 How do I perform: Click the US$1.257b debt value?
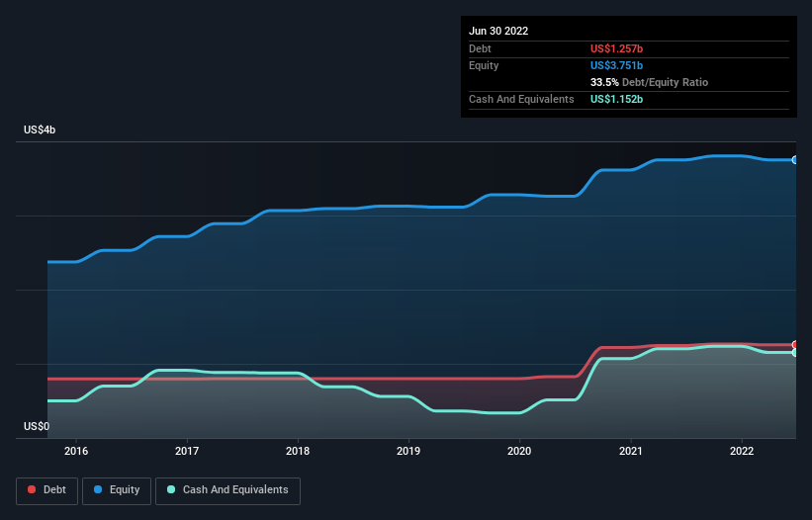(616, 48)
